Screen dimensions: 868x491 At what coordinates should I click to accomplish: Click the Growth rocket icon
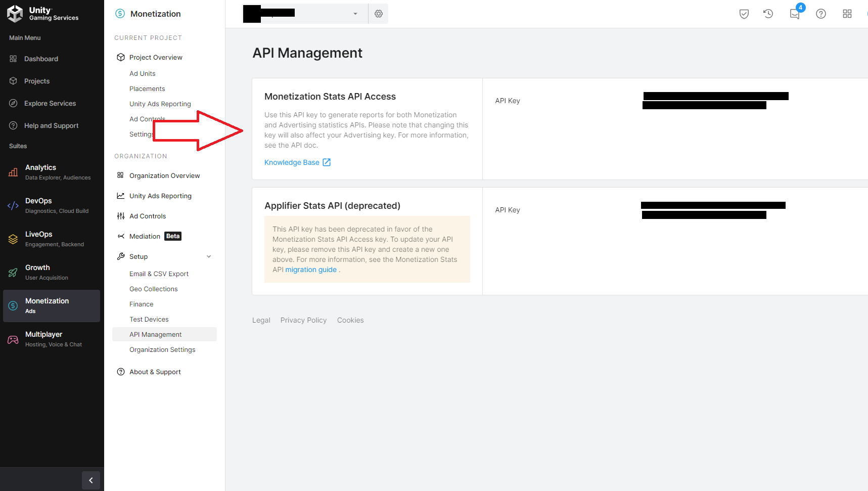click(13, 272)
